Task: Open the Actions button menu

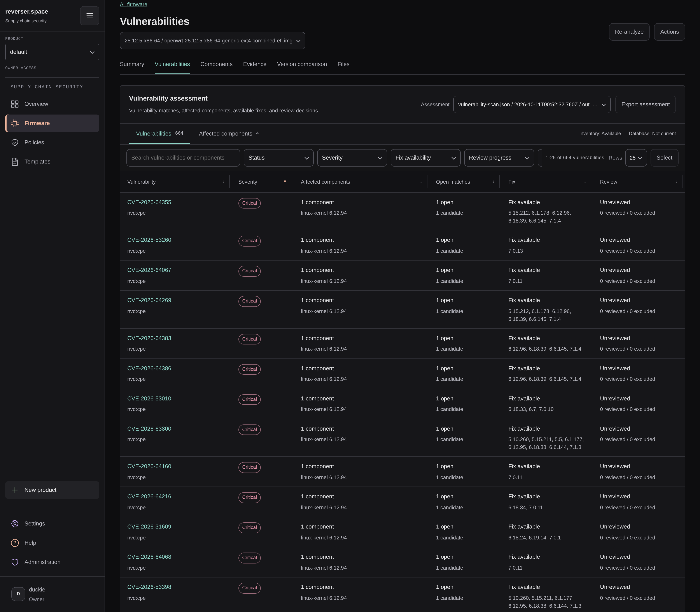Action: 669,32
